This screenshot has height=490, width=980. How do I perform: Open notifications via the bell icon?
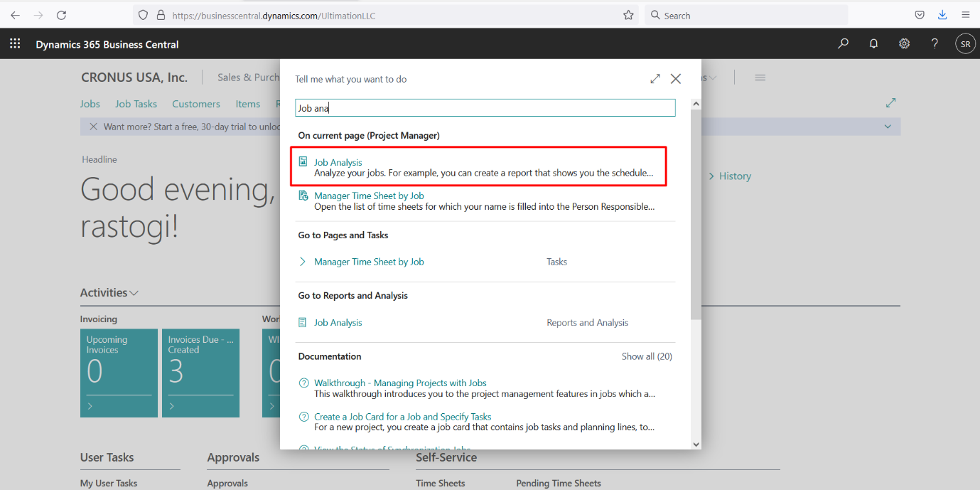coord(873,43)
